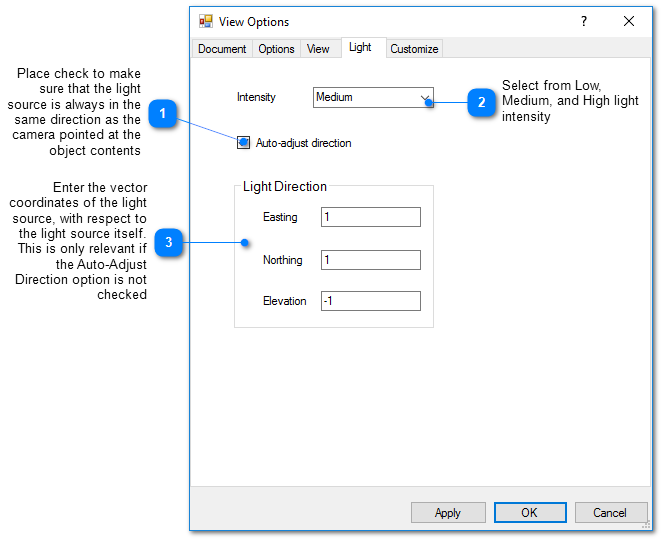Click the View Options window icon

coord(206,21)
